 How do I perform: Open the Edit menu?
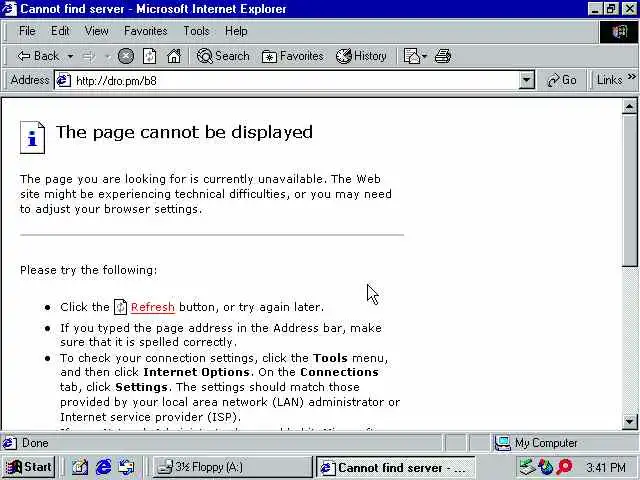click(x=60, y=31)
